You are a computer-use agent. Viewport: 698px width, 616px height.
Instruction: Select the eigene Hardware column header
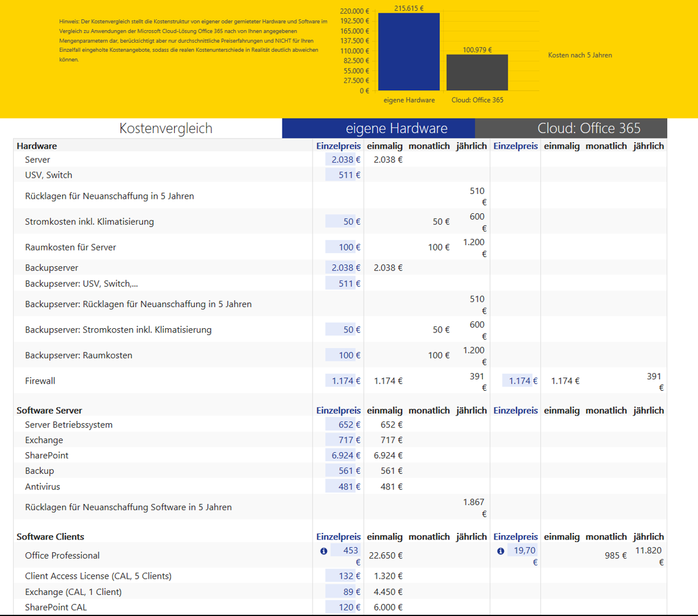coord(378,128)
